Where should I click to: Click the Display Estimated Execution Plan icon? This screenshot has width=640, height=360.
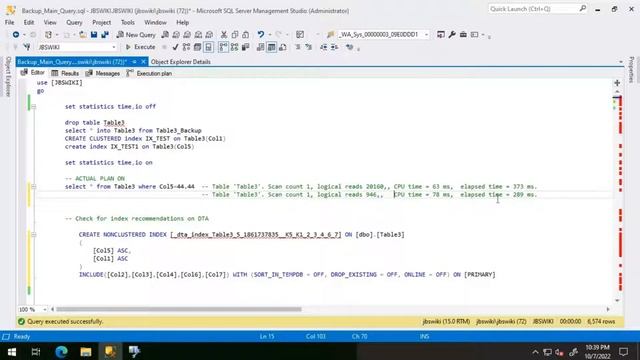click(187, 47)
